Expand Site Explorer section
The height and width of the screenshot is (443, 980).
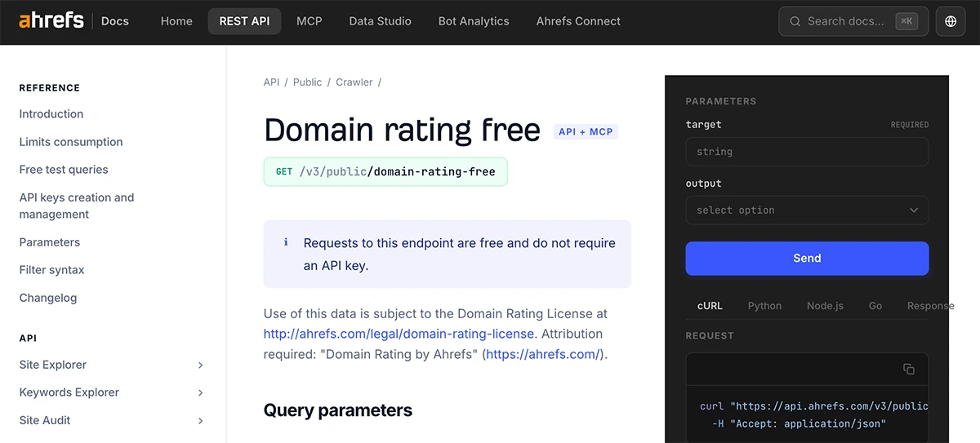[x=112, y=365]
